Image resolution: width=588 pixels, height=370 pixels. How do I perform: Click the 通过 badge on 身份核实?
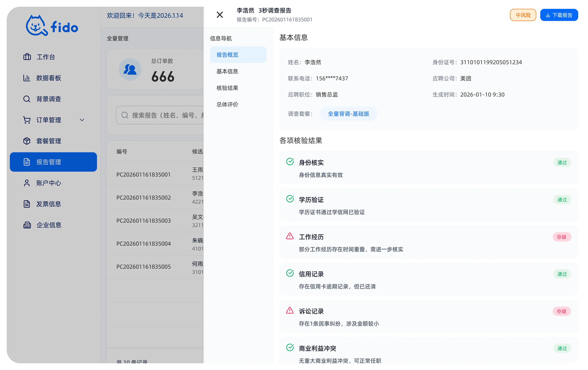click(x=562, y=163)
